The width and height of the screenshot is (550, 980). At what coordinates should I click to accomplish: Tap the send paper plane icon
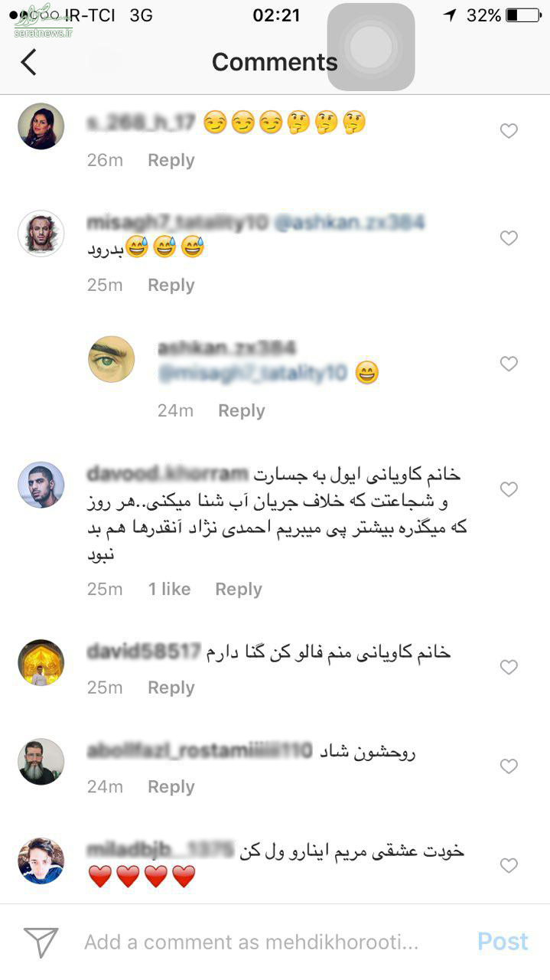(41, 942)
